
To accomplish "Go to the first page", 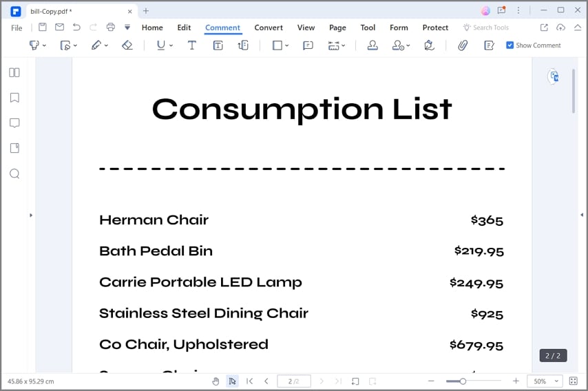I will coord(249,381).
